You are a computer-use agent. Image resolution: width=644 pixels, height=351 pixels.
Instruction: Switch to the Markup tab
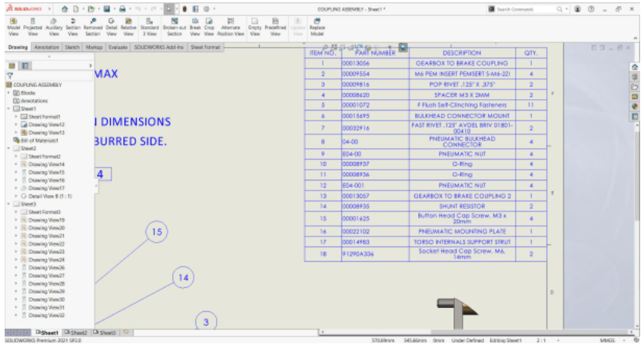(94, 47)
